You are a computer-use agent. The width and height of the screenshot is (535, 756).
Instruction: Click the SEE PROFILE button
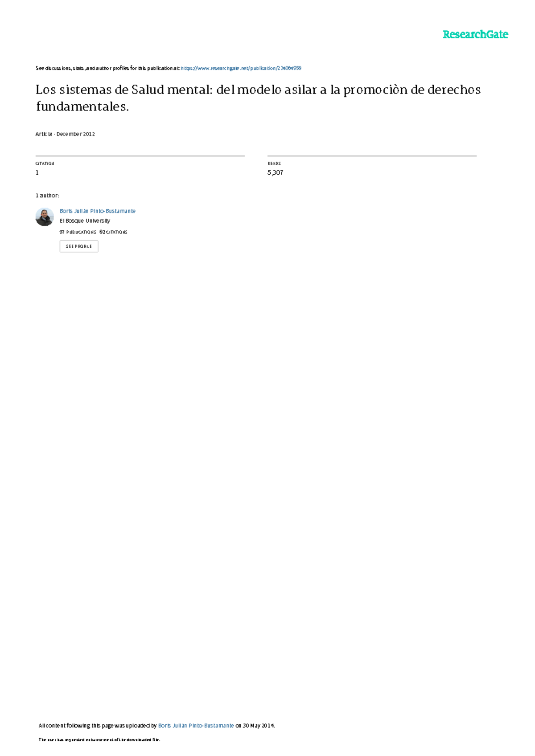(79, 246)
